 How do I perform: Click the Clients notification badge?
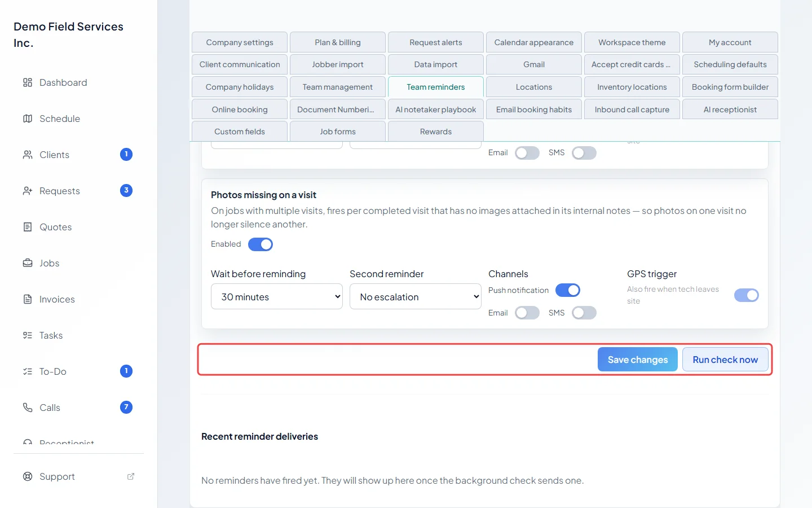126,154
